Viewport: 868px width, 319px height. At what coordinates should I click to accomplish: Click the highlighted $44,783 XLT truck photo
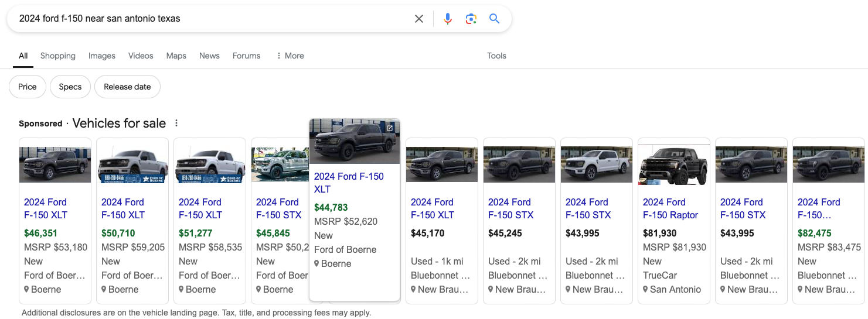tap(355, 141)
